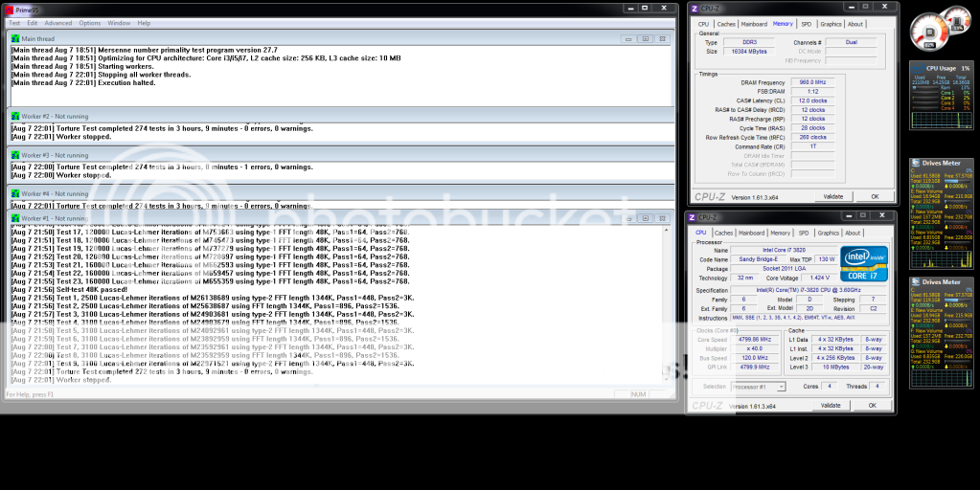
Task: Click the Cycle Time (tRAS) 28 clocks field
Action: pos(812,128)
